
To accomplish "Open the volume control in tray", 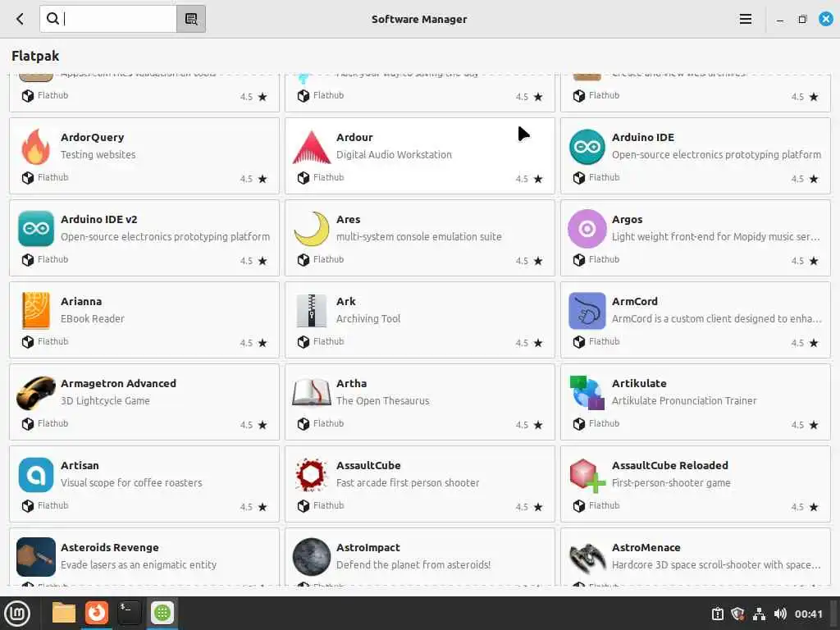I will (780, 614).
